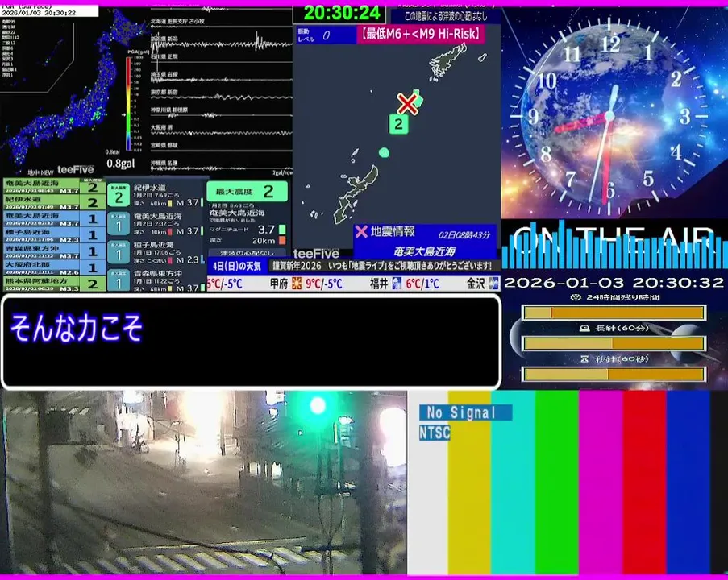Click the red X epicenter marker on map

[407, 104]
